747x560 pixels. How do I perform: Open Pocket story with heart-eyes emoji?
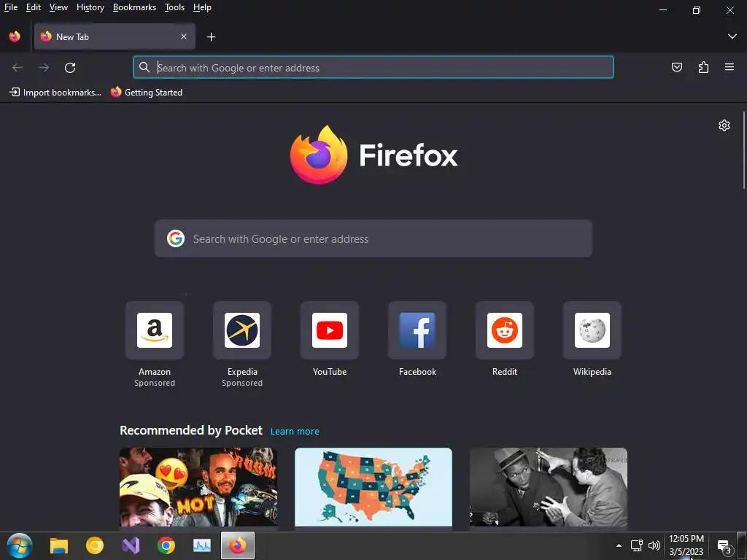pos(198,487)
